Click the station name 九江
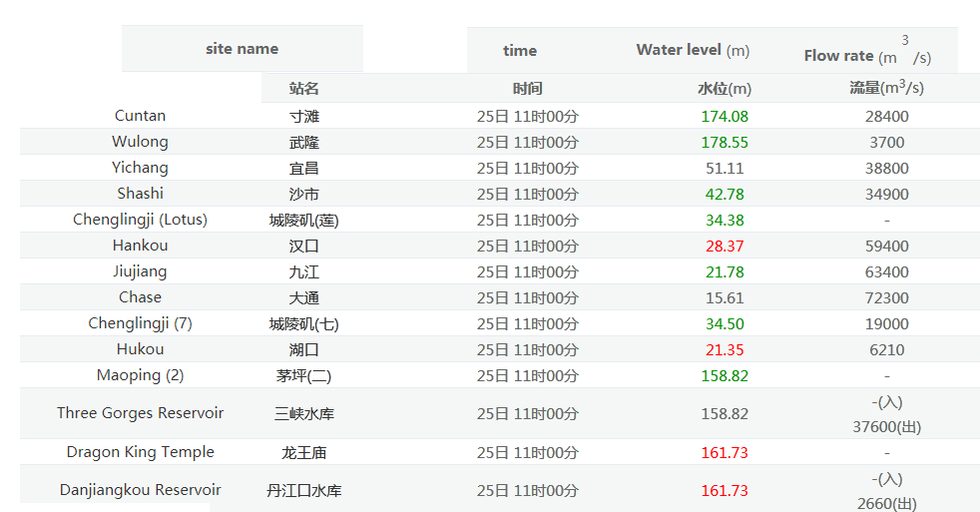The width and height of the screenshot is (980, 512). tap(303, 272)
